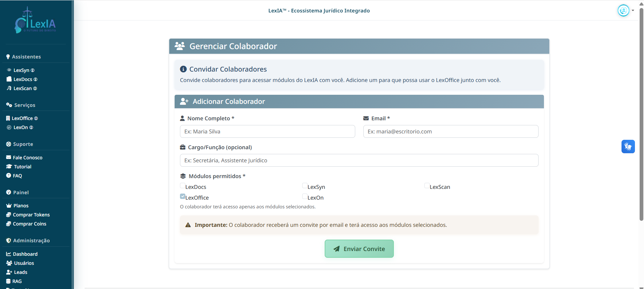Uncheck the LexOffice module
The image size is (644, 289).
click(x=182, y=196)
